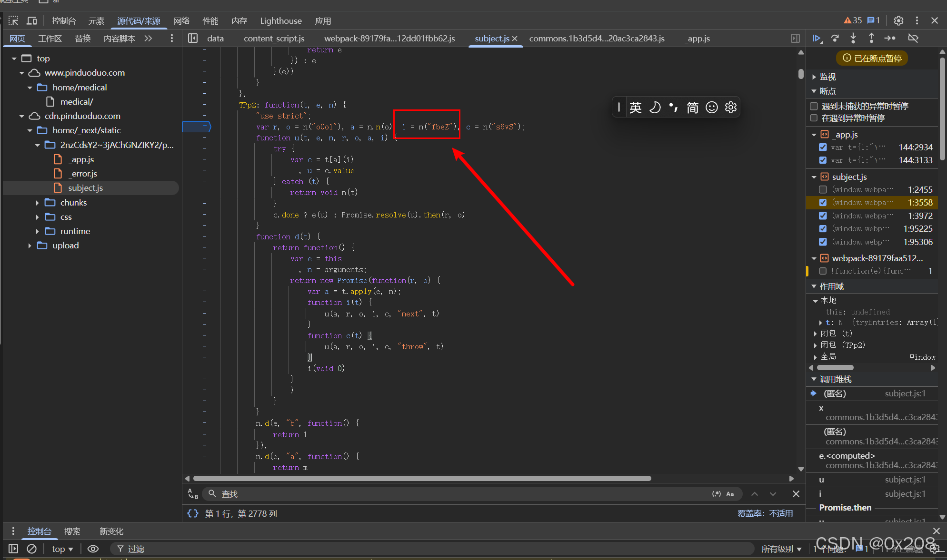Open DevTools settings gear icon
947x560 pixels.
pos(898,20)
